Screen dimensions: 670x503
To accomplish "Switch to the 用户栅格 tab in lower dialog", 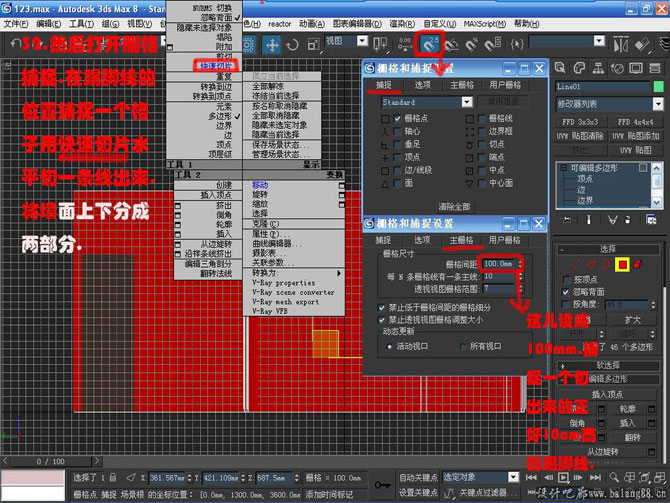I will [504, 240].
